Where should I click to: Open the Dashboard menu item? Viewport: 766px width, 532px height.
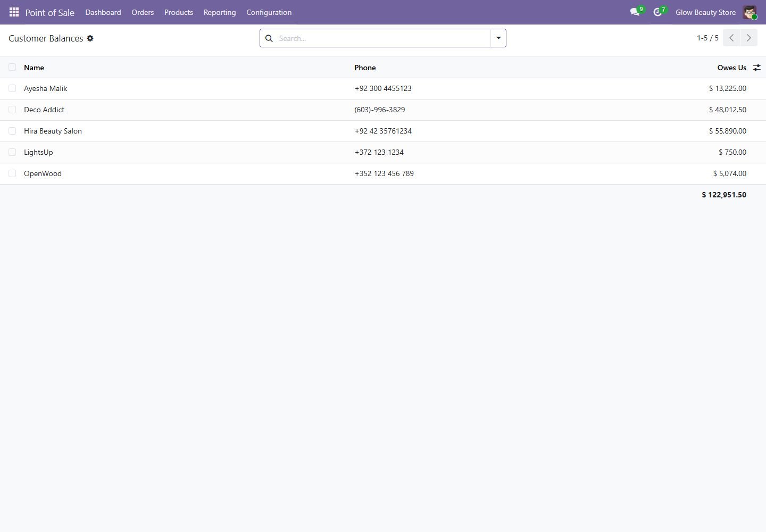[x=103, y=12]
